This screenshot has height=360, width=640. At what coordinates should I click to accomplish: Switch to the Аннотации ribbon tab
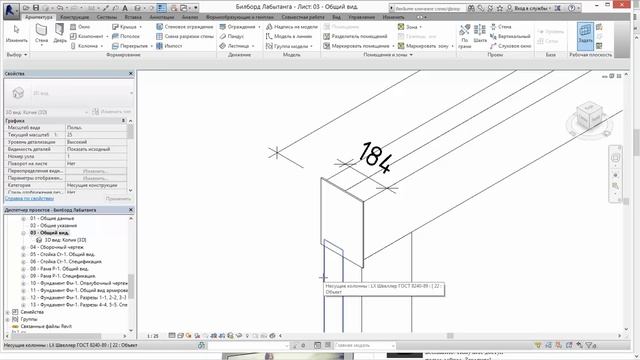point(162,17)
